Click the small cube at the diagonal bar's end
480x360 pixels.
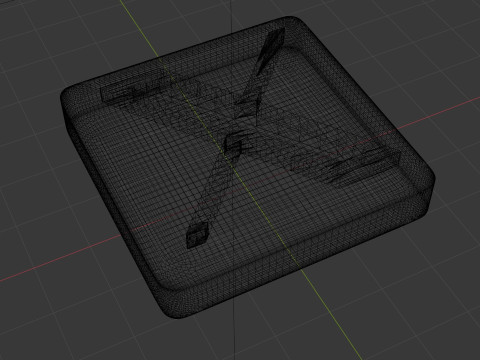point(198,235)
